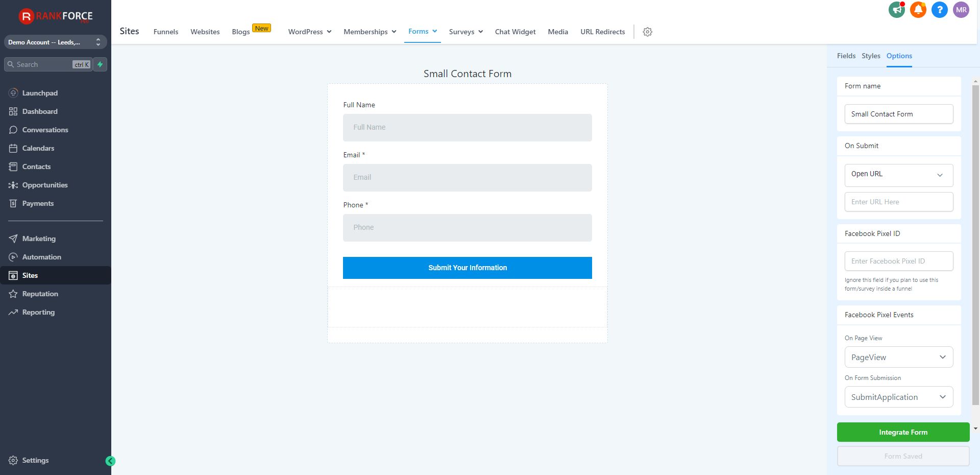This screenshot has height=475, width=980.
Task: Click the announcements megaphone icon
Action: pos(896,10)
